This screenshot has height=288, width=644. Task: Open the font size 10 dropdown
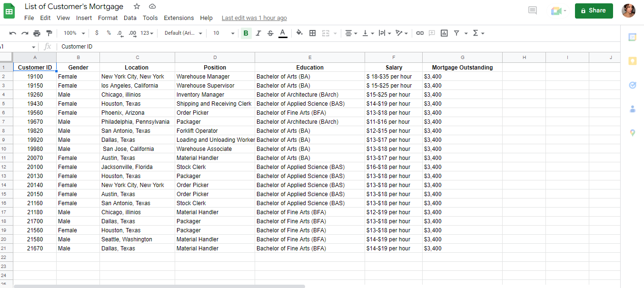223,33
